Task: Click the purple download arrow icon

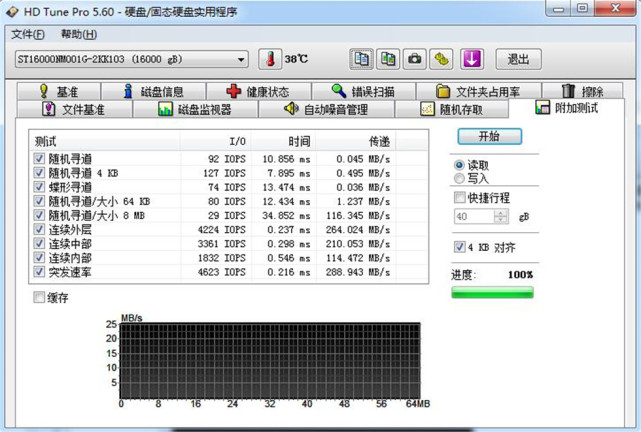Action: tap(472, 59)
